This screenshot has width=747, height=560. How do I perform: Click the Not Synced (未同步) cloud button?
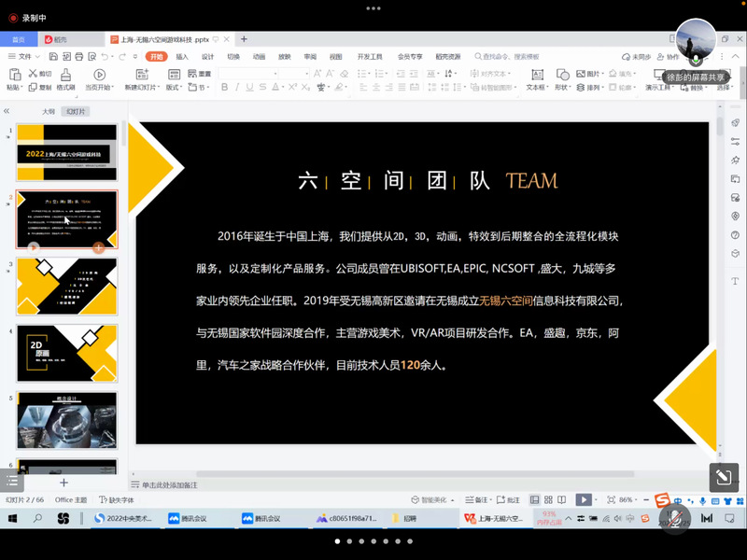click(637, 57)
